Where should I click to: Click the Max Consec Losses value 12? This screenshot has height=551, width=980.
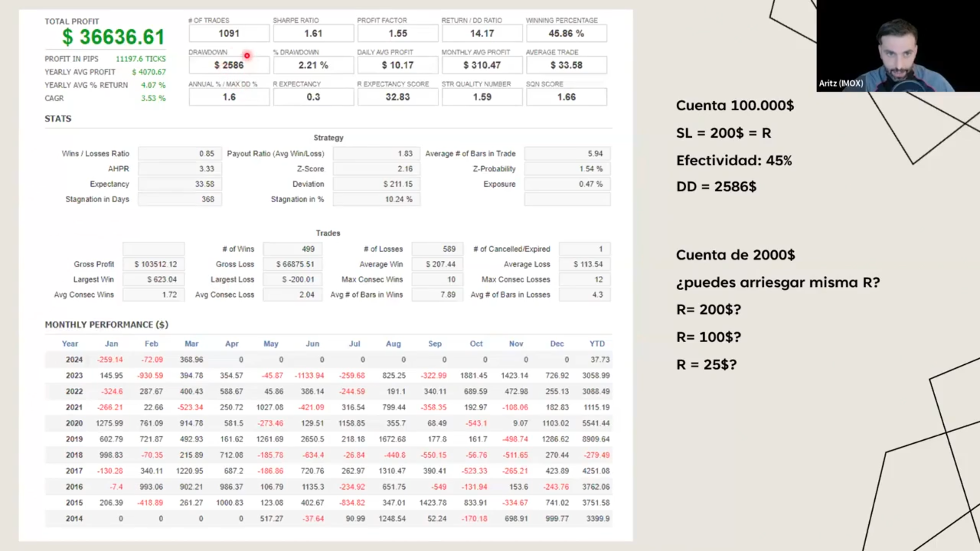pos(585,280)
